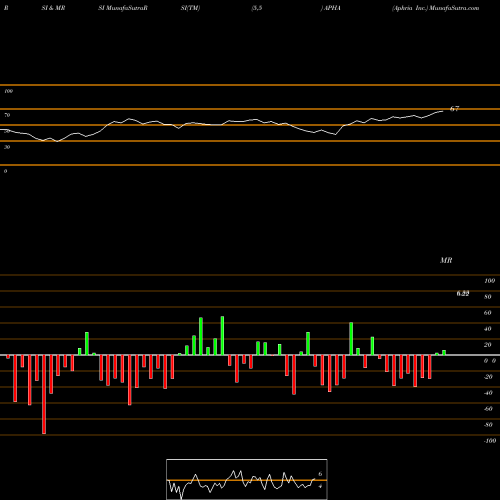Click the -80 label on MR axis

[488, 425]
